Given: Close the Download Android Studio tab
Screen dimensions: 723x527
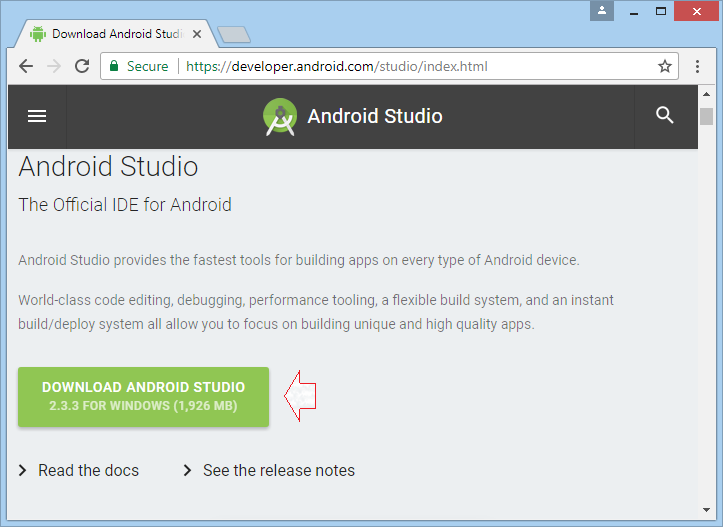Looking at the screenshot, I should coord(197,34).
